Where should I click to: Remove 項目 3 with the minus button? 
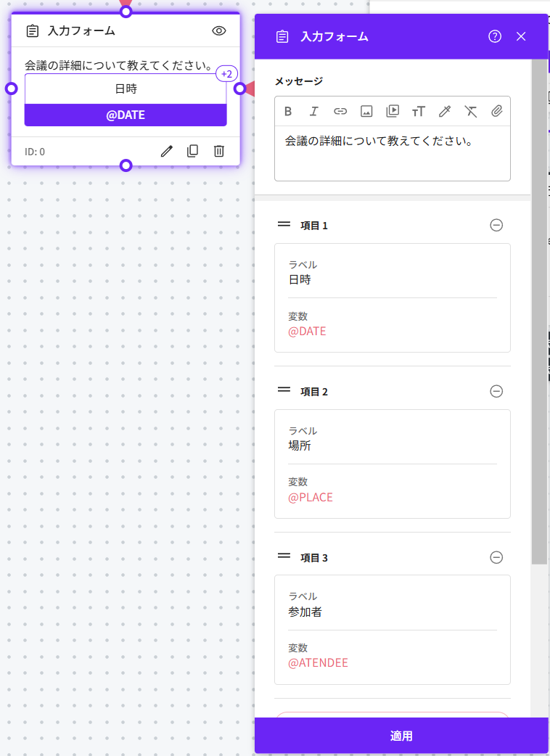click(x=496, y=557)
